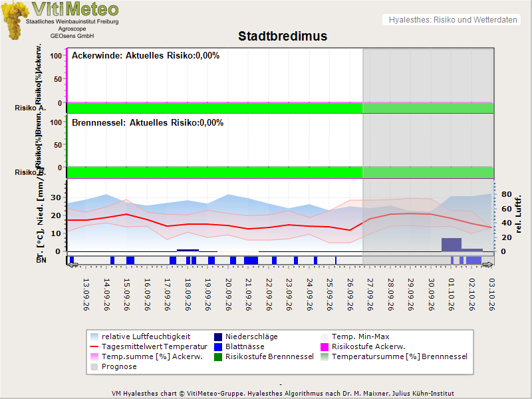Click the 'relative Luftfeuchtigkeit' legend text
The height and width of the screenshot is (399, 532).
146,337
